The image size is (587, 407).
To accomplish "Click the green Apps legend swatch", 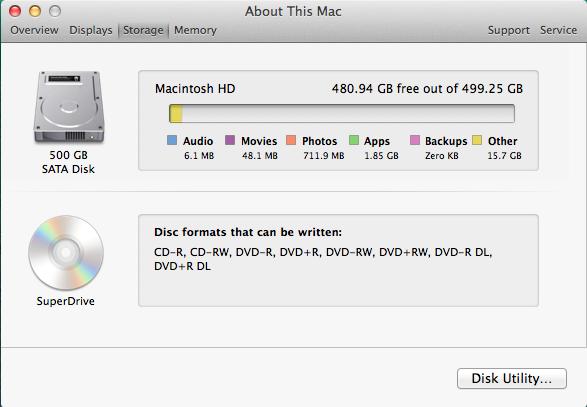I will (x=354, y=140).
